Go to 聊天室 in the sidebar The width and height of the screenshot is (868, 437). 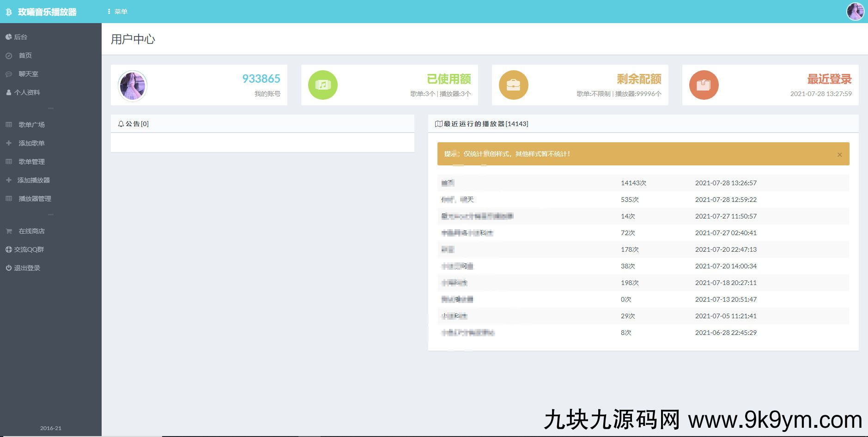coord(28,74)
